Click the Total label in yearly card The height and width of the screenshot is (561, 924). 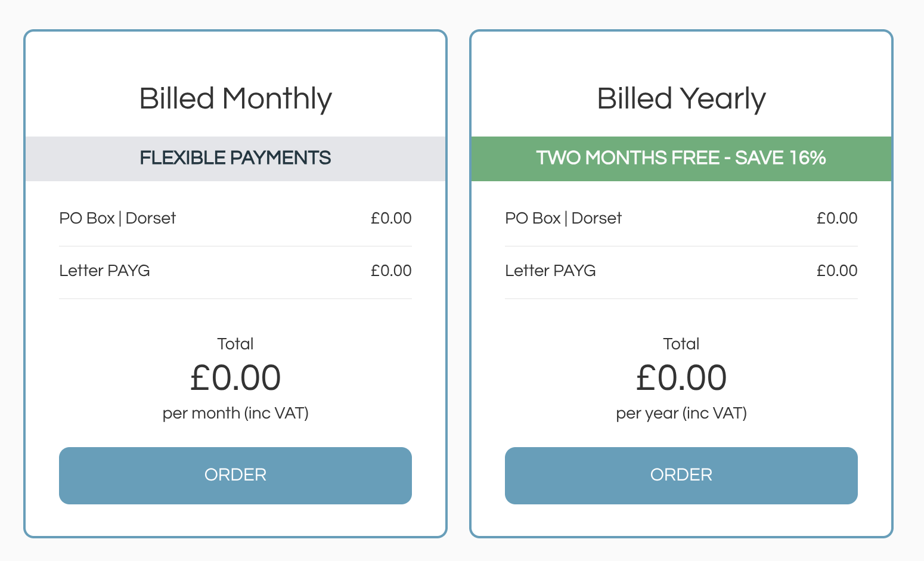click(681, 344)
